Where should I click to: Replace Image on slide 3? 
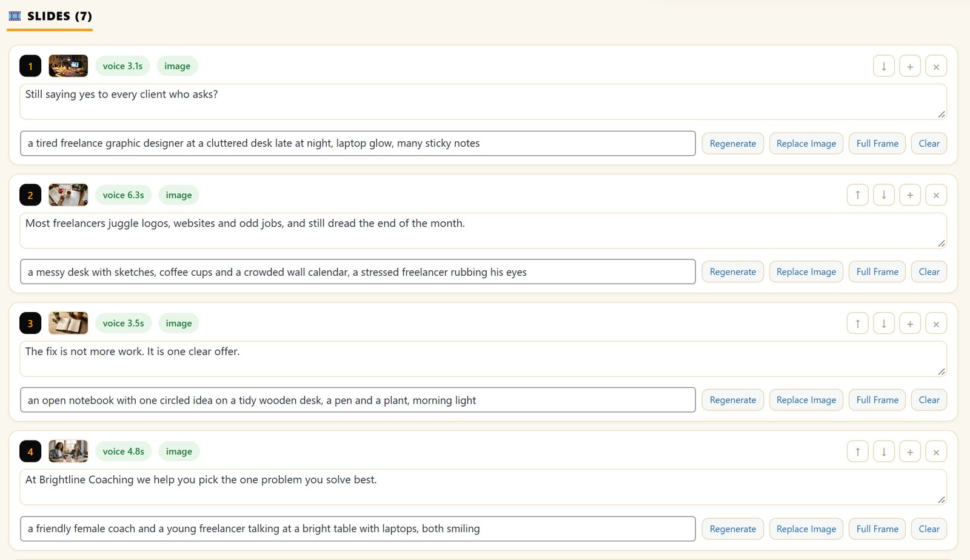pos(806,400)
